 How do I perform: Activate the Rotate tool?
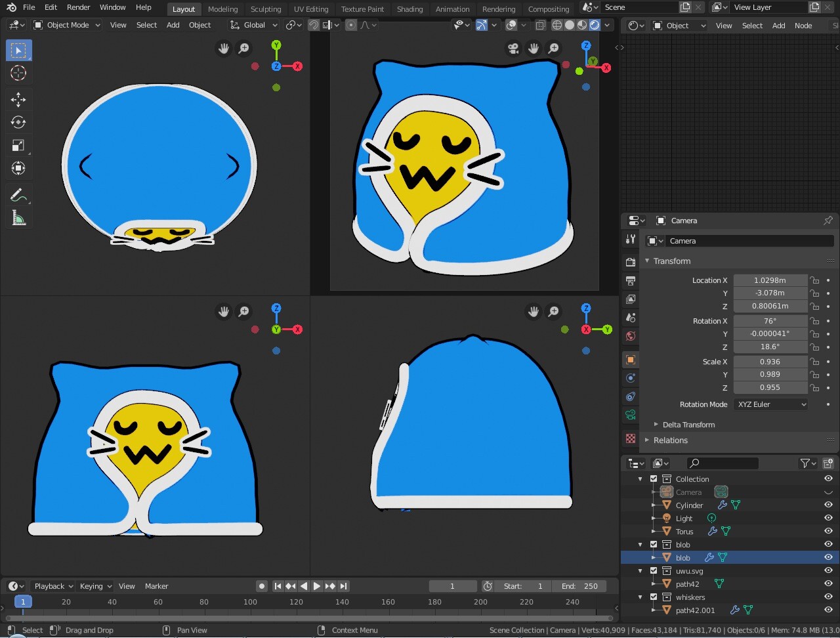(18, 122)
